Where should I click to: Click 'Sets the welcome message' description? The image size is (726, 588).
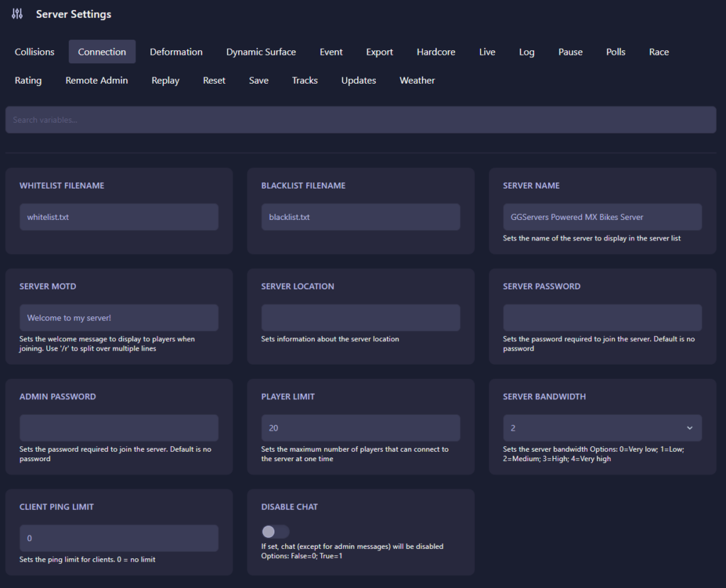pos(107,344)
